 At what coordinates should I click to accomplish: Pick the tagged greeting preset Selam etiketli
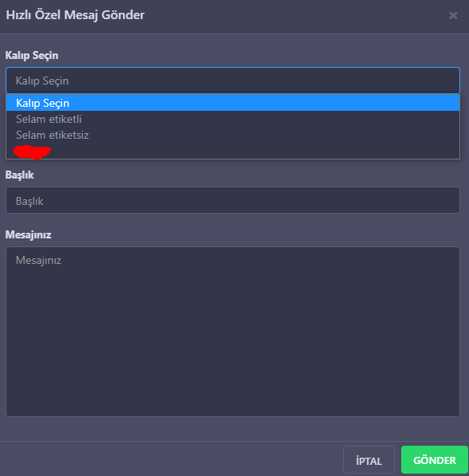[x=233, y=119]
